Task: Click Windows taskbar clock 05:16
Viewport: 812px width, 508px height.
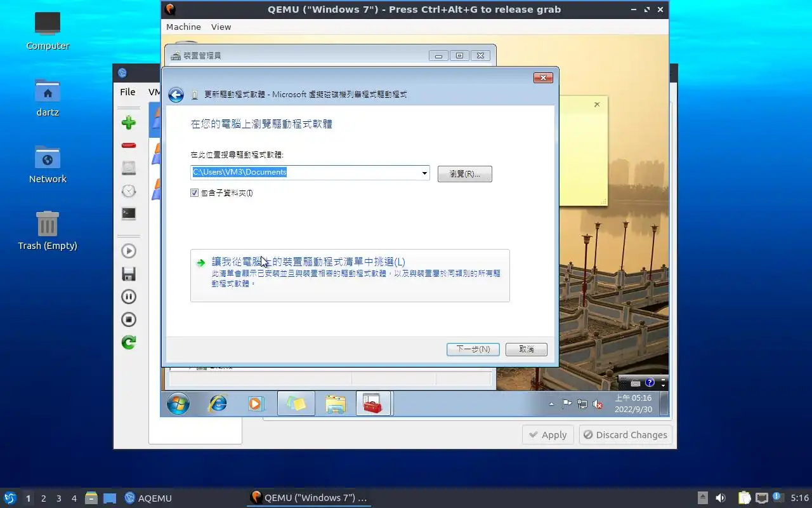Action: coord(632,404)
